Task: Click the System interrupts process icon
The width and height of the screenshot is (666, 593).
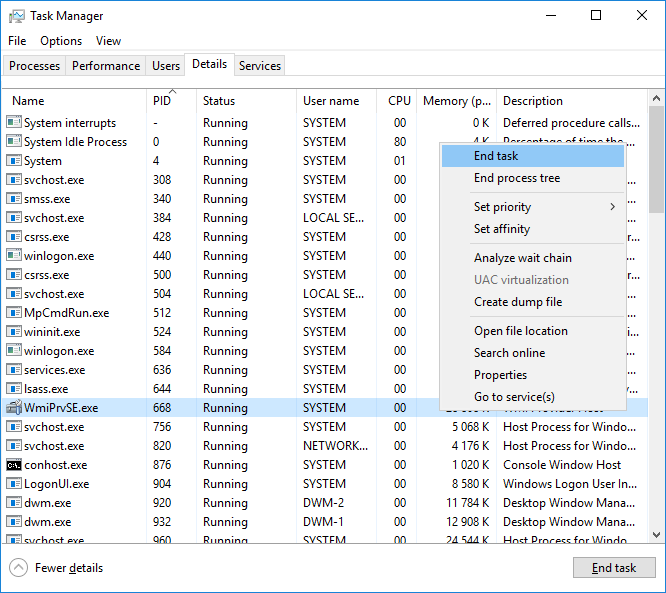Action: tap(14, 122)
